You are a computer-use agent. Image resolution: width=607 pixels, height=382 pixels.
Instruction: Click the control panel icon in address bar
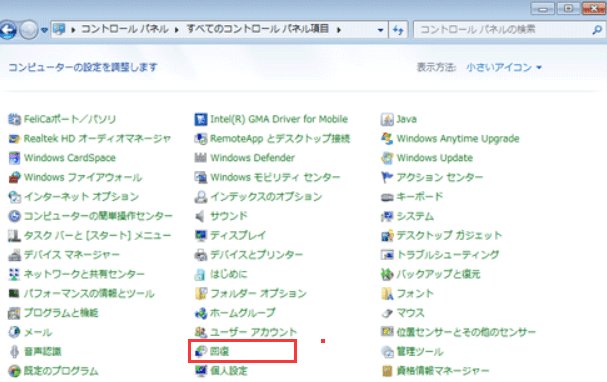[x=59, y=29]
